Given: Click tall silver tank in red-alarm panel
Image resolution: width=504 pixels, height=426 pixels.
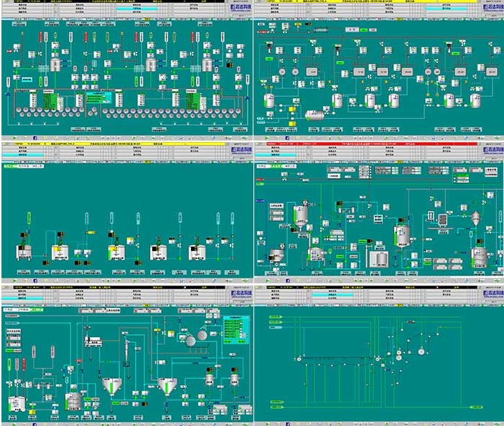Looking at the screenshot, I should click(402, 236).
